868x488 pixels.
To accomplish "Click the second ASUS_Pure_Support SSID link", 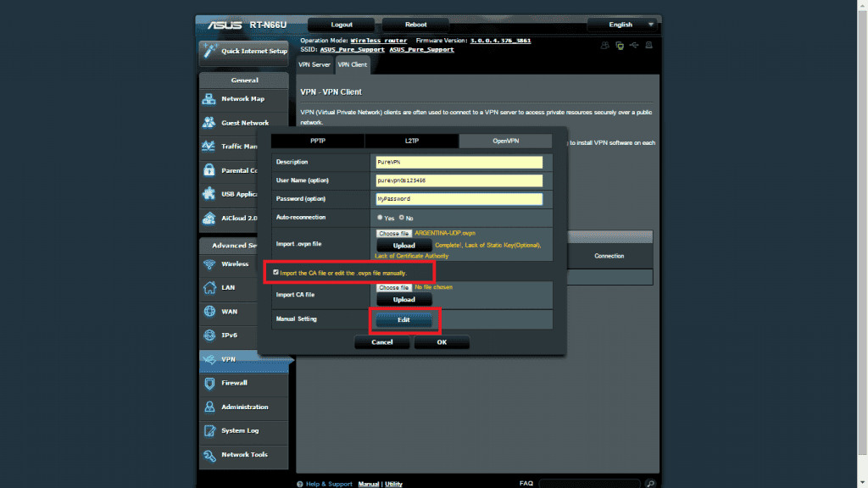I will pyautogui.click(x=422, y=50).
